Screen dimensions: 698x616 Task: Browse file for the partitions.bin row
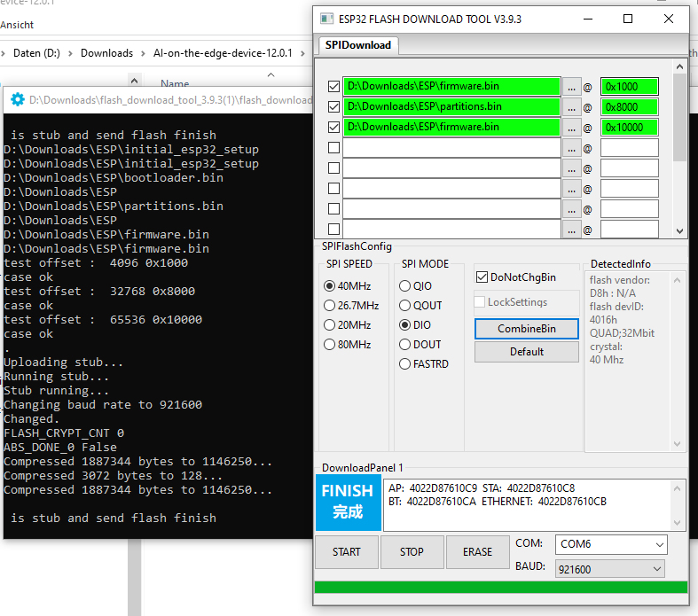click(571, 107)
